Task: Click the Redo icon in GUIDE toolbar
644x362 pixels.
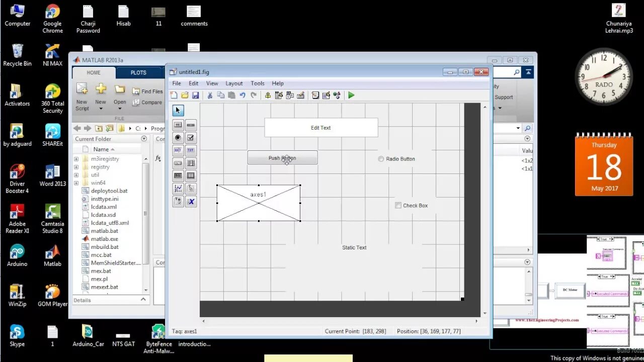Action: (254, 95)
